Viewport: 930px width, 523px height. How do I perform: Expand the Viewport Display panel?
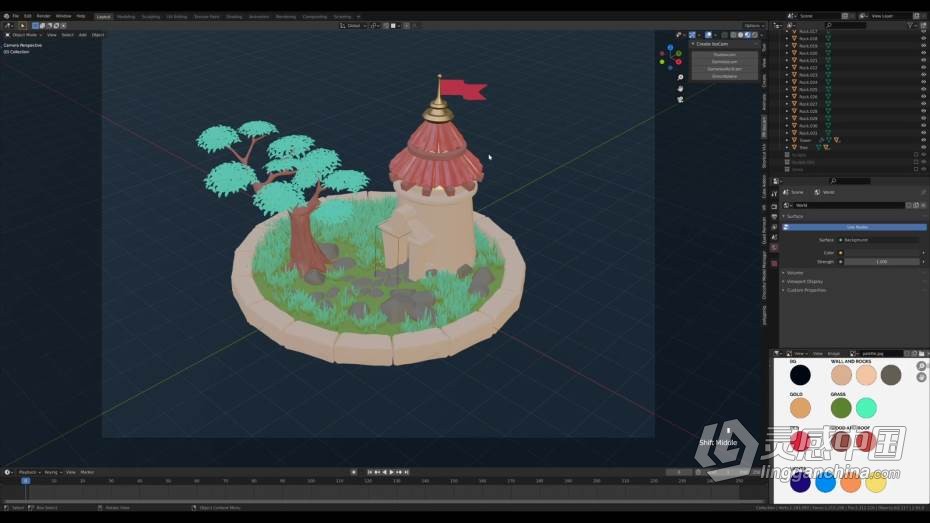click(x=802, y=282)
